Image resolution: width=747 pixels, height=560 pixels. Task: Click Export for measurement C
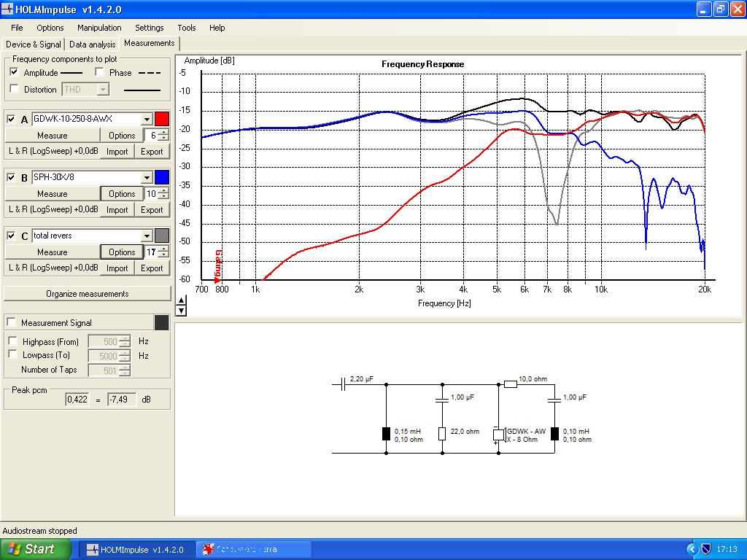coord(152,268)
